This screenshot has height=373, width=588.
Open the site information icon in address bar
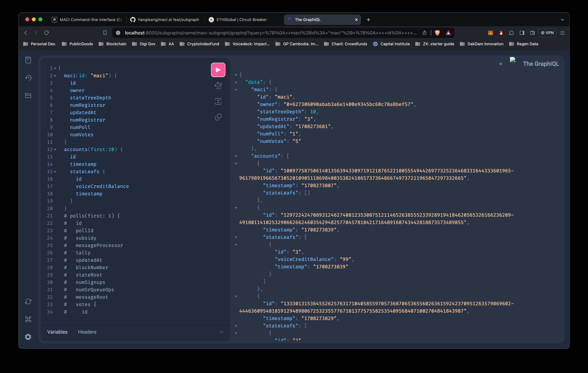coord(118,33)
